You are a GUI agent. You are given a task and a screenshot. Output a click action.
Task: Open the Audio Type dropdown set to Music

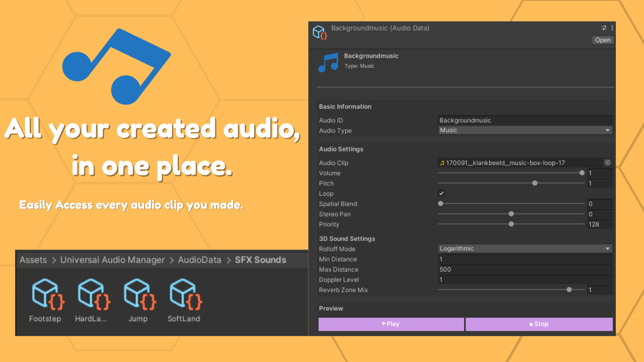525,130
